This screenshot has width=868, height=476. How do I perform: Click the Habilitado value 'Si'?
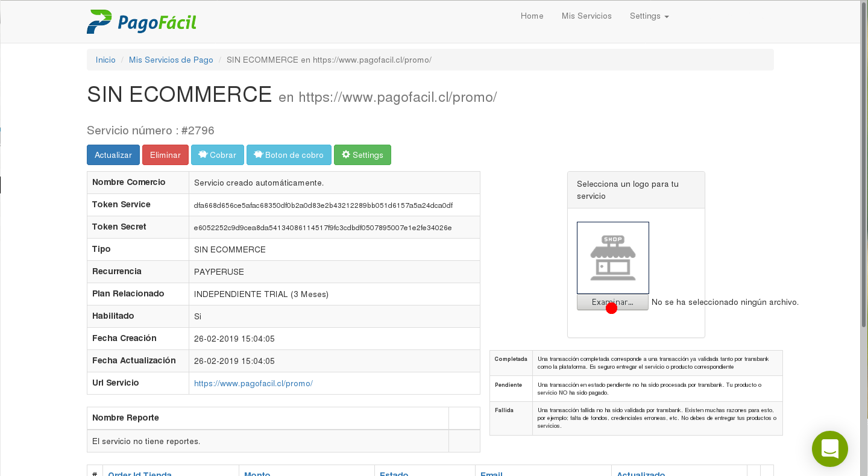pyautogui.click(x=198, y=316)
